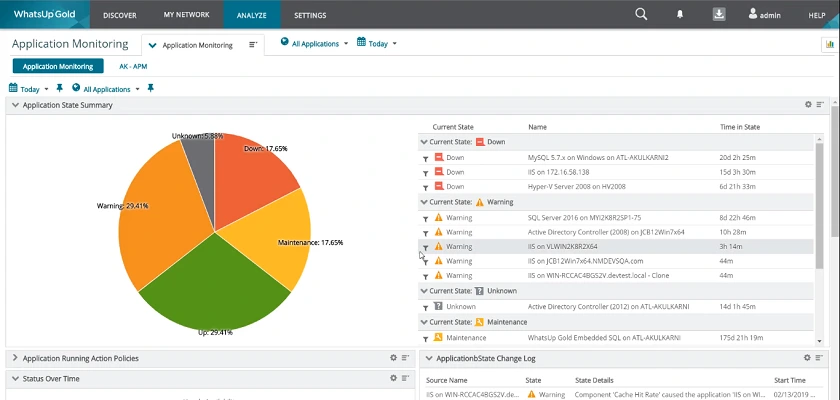Collapse the Application State Summary panel

[x=15, y=105]
